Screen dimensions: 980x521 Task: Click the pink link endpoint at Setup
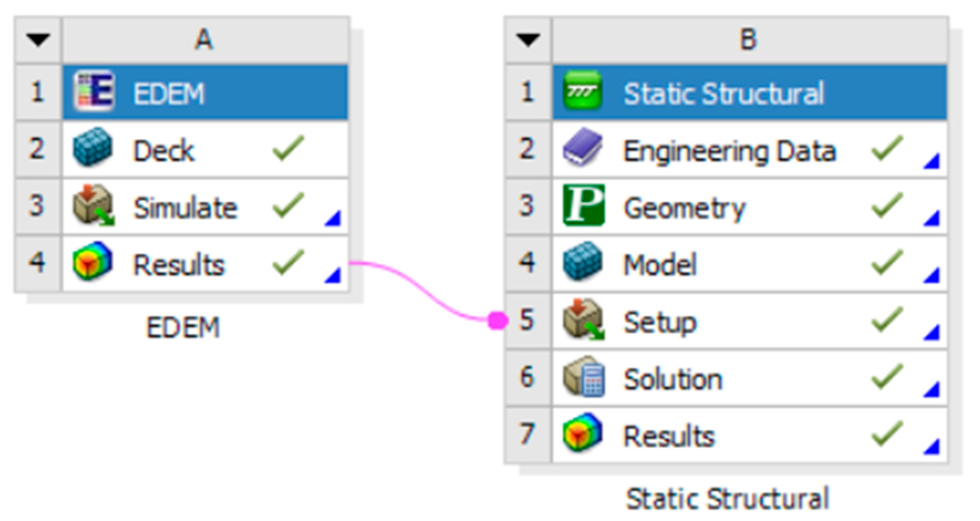(x=498, y=320)
